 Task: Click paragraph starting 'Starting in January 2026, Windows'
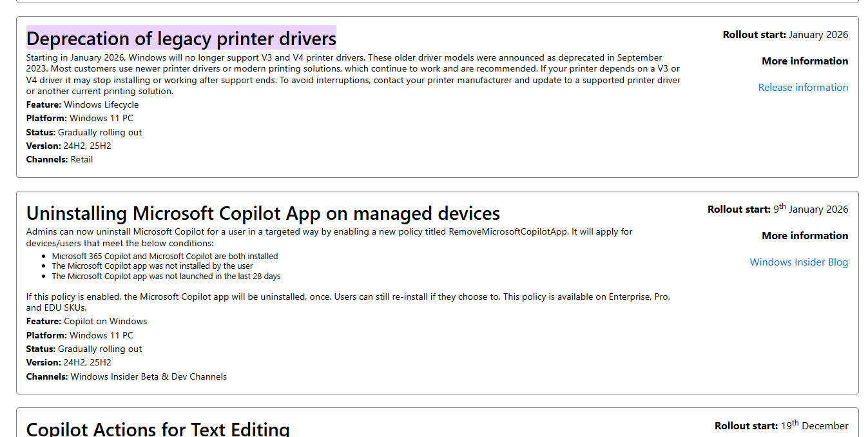pos(353,74)
